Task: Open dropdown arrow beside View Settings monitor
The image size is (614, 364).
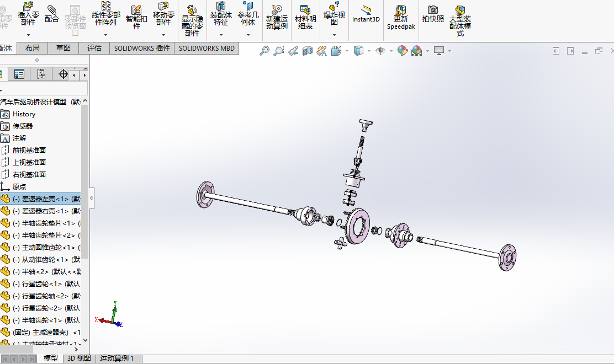Action: [449, 51]
